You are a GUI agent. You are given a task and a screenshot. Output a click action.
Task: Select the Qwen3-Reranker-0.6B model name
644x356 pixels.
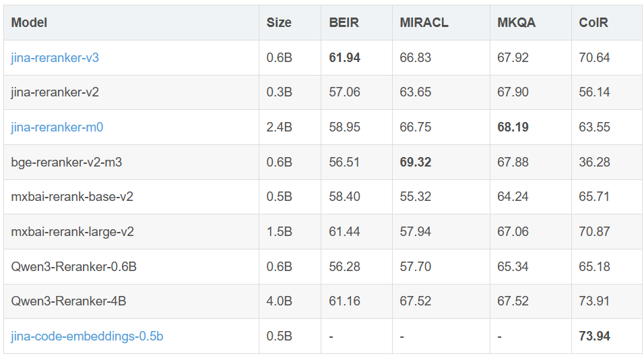pos(74,266)
